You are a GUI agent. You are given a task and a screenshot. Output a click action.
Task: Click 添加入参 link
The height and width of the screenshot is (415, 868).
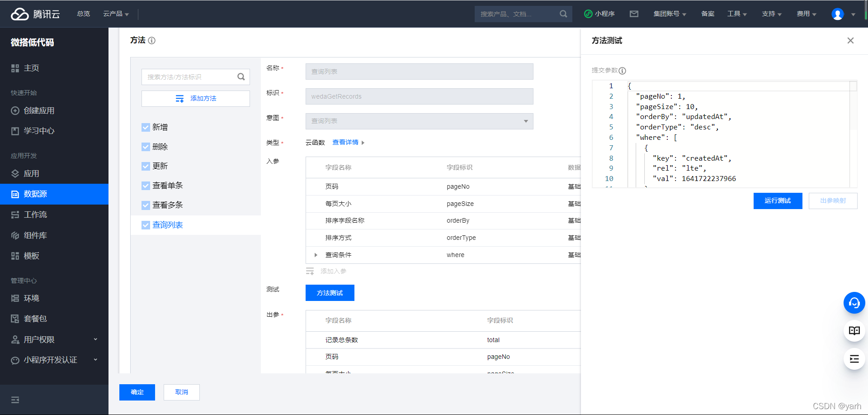pos(326,272)
